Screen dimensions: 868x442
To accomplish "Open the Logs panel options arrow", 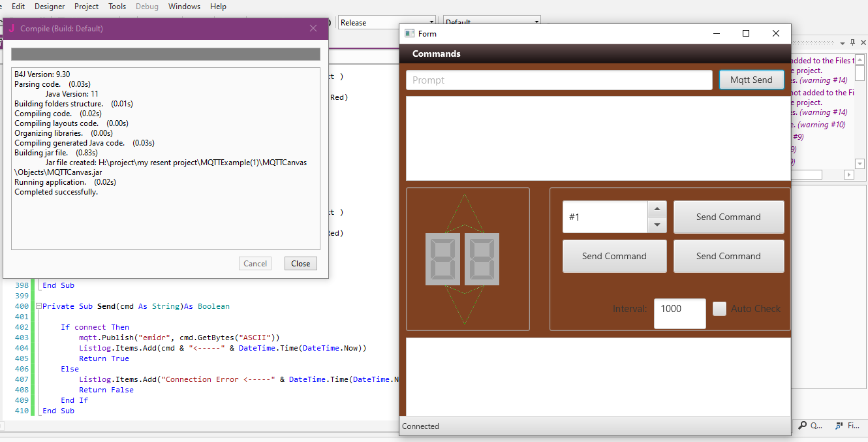I will [842, 43].
